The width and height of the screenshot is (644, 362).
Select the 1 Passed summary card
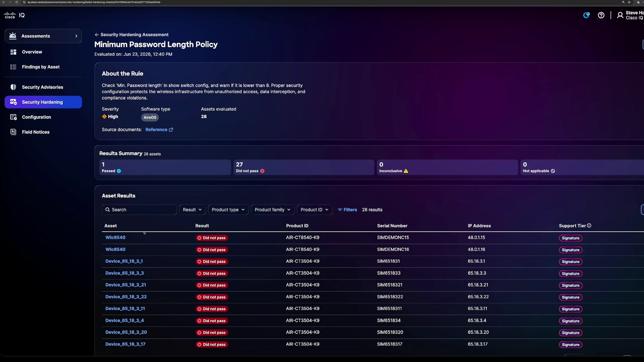(165, 167)
